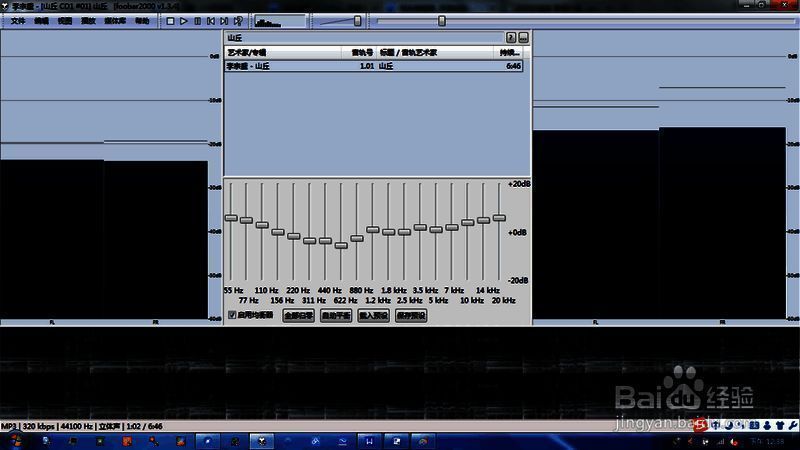Click the 载入预设 button
The height and width of the screenshot is (450, 800).
click(x=373, y=315)
